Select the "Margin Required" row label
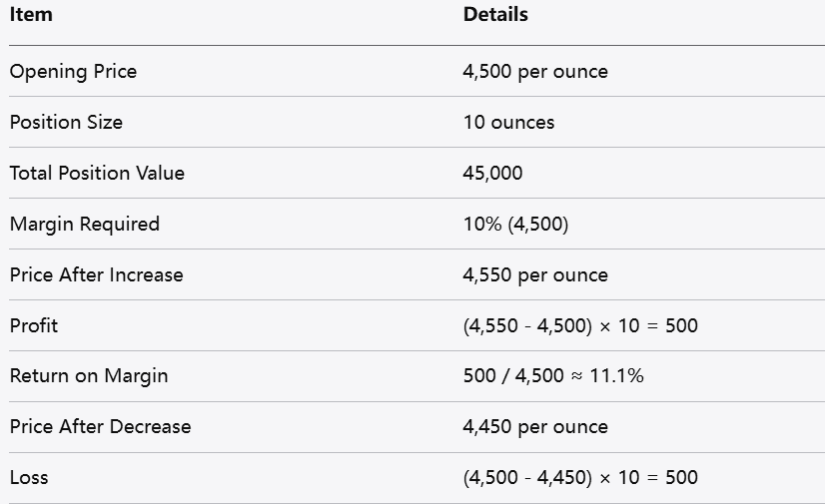The image size is (825, 504). pos(84,224)
